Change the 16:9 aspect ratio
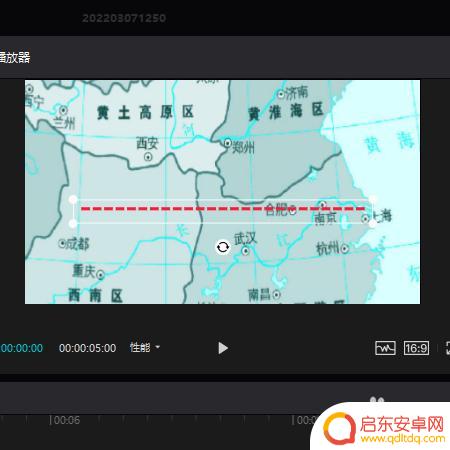450x450 pixels. (x=416, y=348)
